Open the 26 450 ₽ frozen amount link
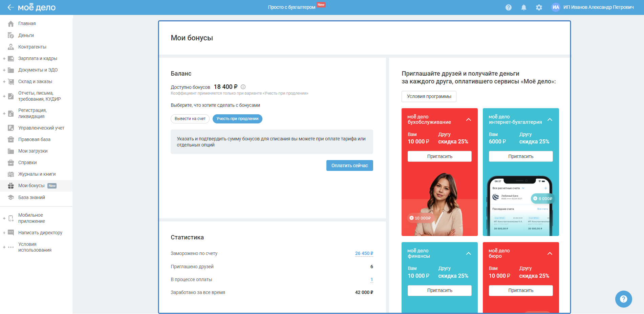 364,253
